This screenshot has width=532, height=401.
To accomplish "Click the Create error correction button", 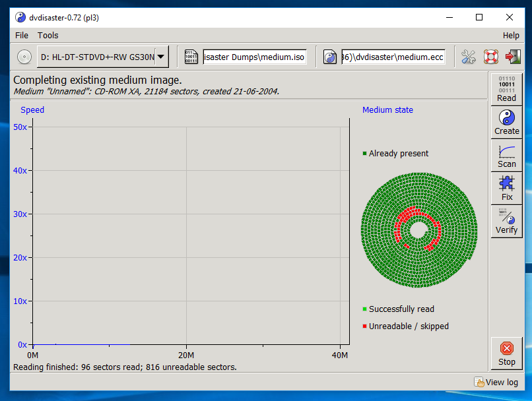I will (x=506, y=123).
